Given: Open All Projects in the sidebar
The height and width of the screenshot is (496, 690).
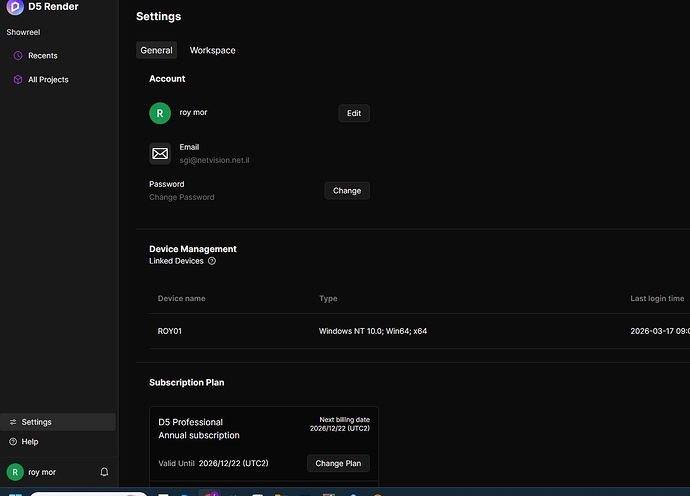Looking at the screenshot, I should click(48, 80).
